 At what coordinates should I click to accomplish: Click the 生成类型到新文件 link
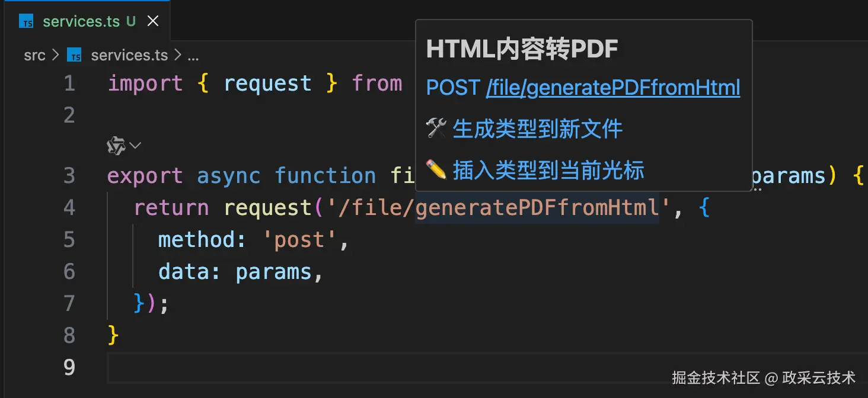[537, 129]
